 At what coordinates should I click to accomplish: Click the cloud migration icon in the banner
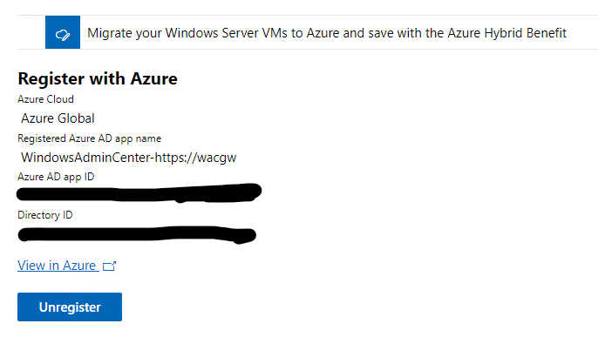coord(62,33)
